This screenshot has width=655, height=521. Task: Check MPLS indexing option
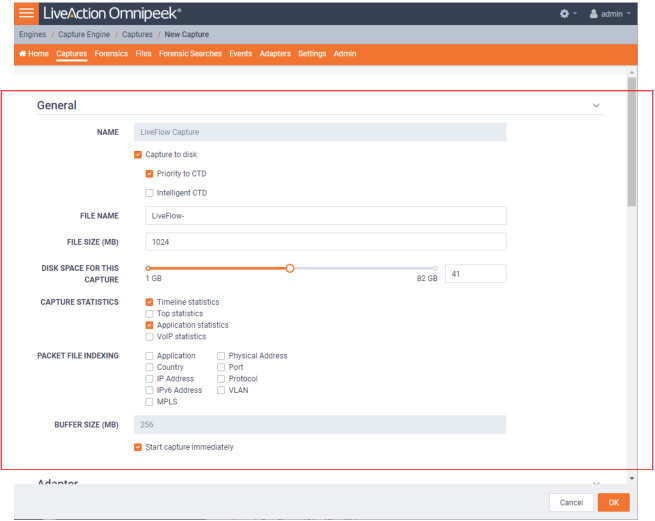(x=149, y=402)
